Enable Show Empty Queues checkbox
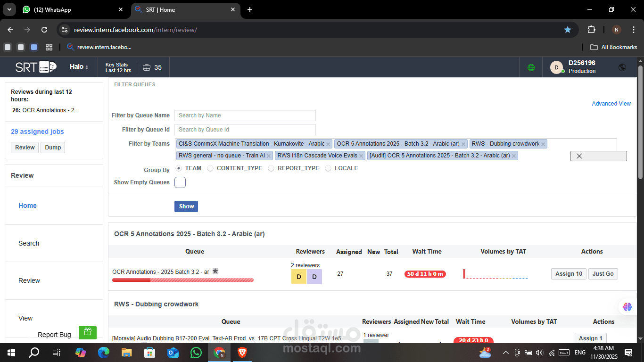This screenshot has height=362, width=644. click(180, 182)
